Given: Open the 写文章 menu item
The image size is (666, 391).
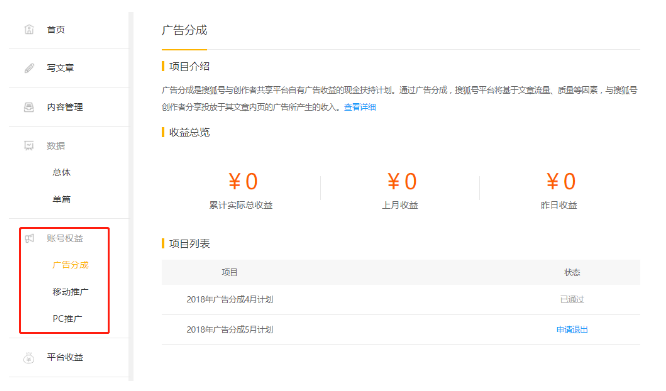Looking at the screenshot, I should click(x=60, y=68).
